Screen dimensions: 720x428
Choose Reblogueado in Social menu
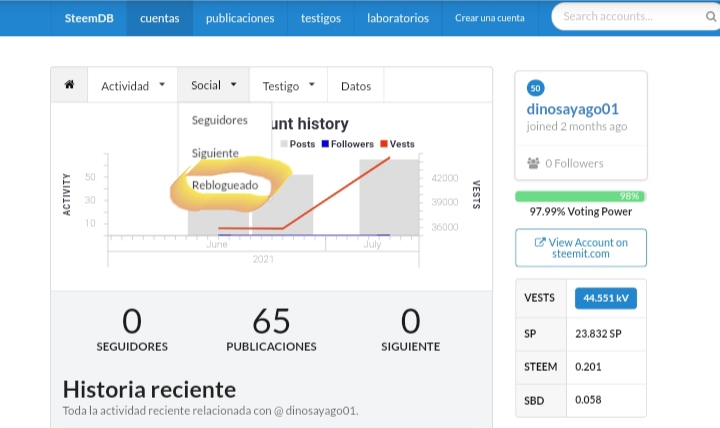tap(225, 185)
